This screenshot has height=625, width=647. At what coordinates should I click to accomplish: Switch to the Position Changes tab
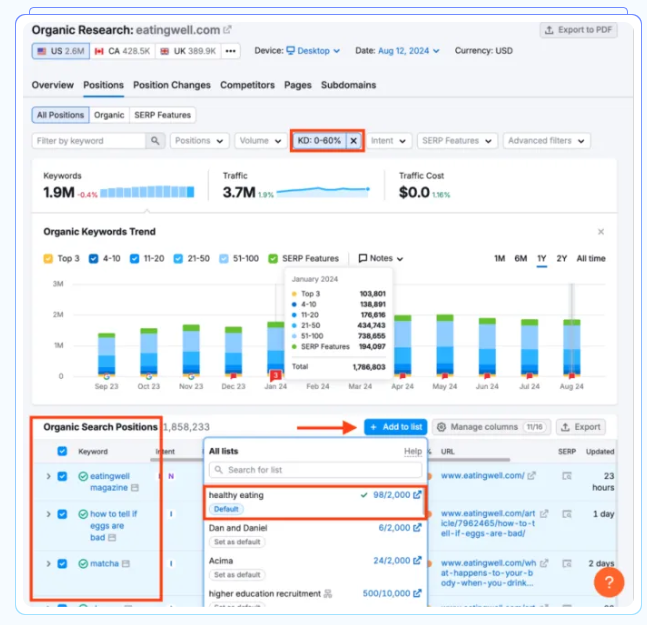click(x=172, y=85)
